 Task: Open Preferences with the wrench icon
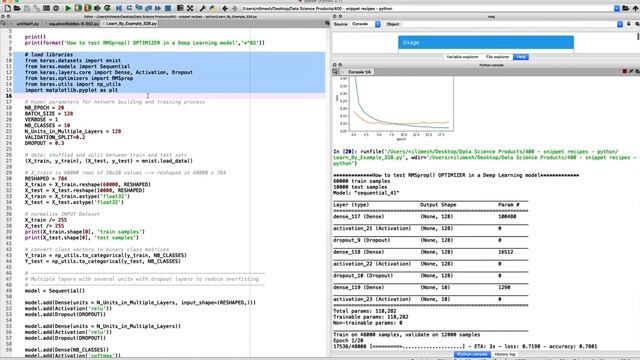click(202, 8)
